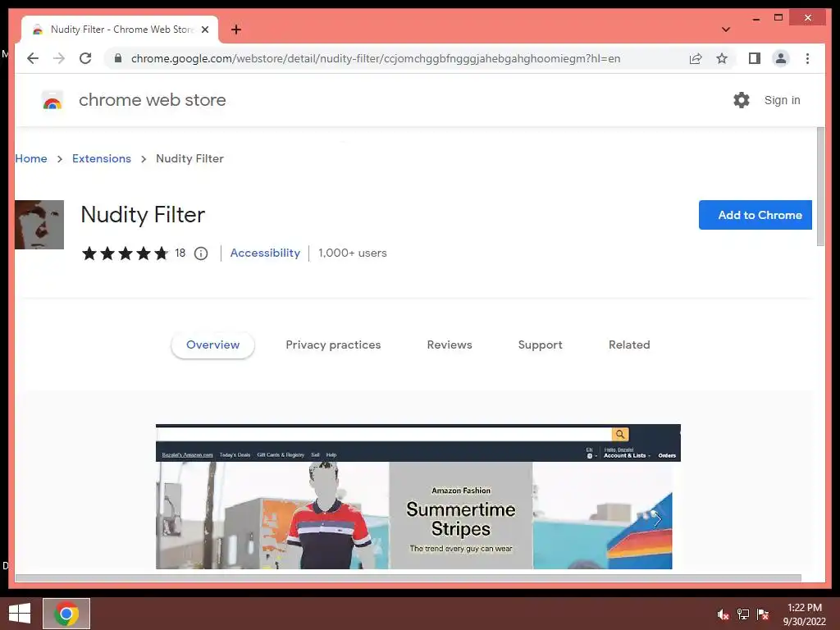
Task: Open the Chrome three-dot menu
Action: click(x=807, y=58)
